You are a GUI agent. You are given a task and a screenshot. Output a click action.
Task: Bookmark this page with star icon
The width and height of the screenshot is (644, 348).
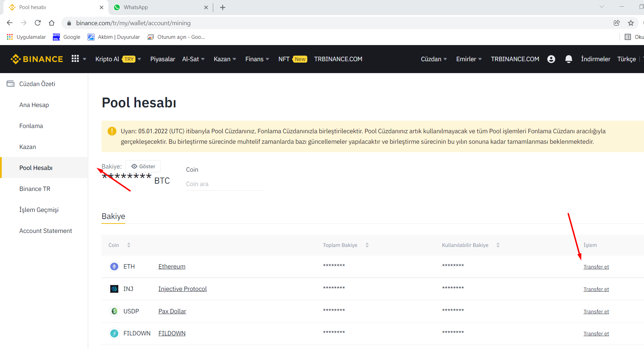(x=631, y=23)
